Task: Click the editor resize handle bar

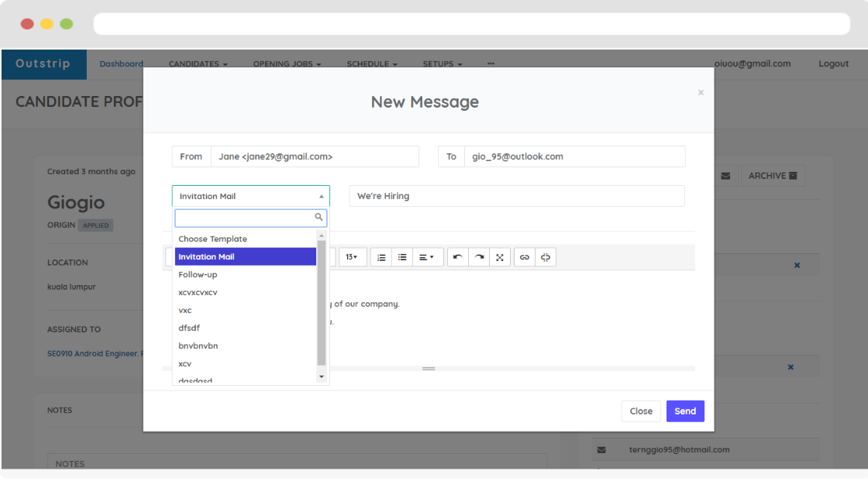Action: pyautogui.click(x=429, y=369)
